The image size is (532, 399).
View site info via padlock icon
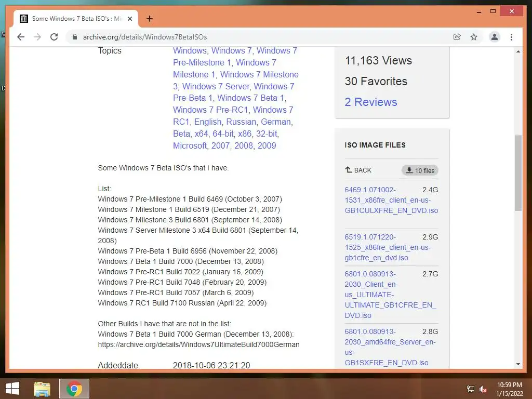coord(75,37)
